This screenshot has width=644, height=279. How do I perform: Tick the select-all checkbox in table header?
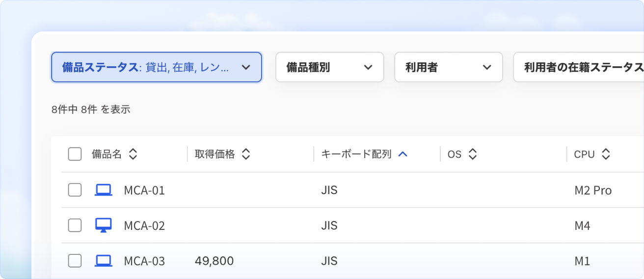point(75,154)
